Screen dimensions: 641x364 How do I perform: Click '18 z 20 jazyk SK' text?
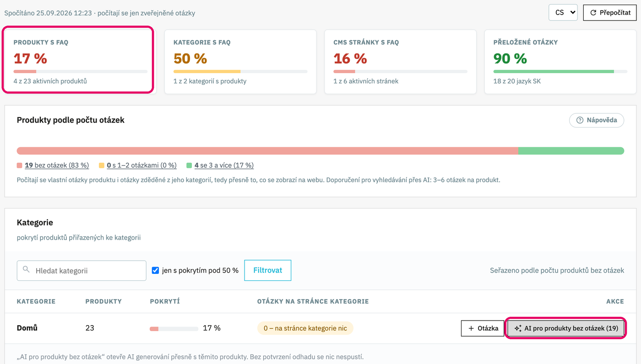coord(517,81)
